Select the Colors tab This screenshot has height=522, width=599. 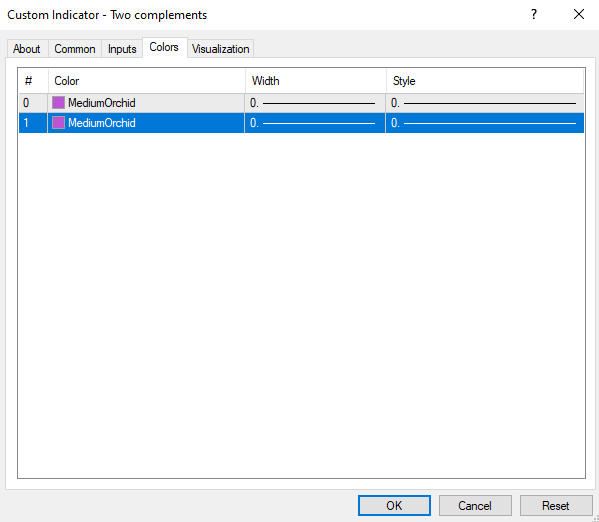[x=164, y=47]
